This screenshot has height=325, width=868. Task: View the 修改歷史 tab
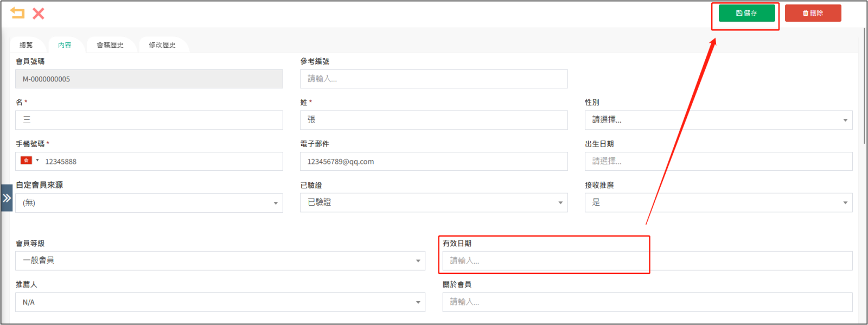(162, 45)
